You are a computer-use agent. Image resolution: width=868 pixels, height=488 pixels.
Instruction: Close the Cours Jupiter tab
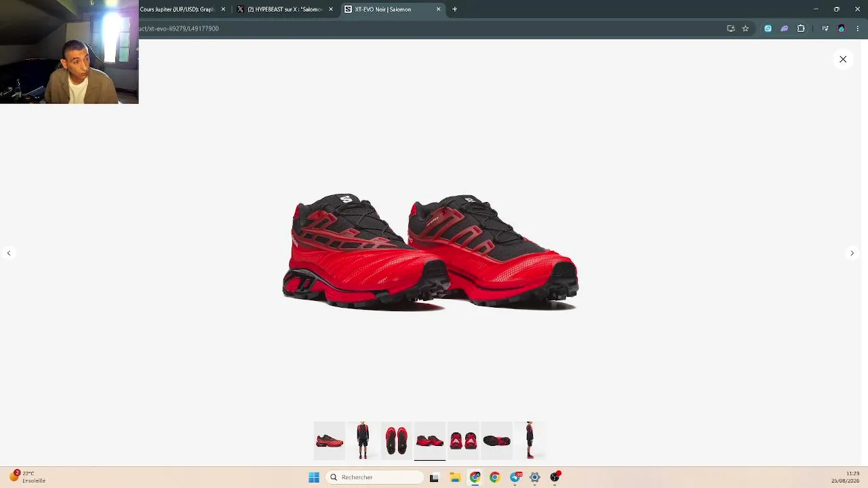coord(223,9)
